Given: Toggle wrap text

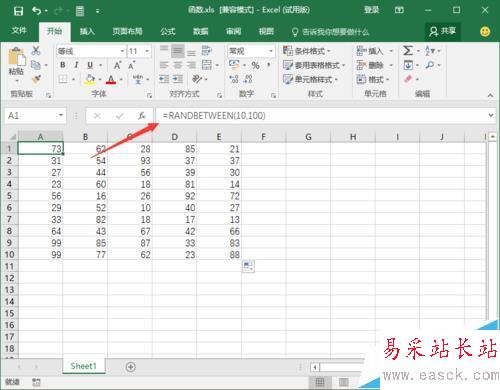Looking at the screenshot, I should click(207, 51).
